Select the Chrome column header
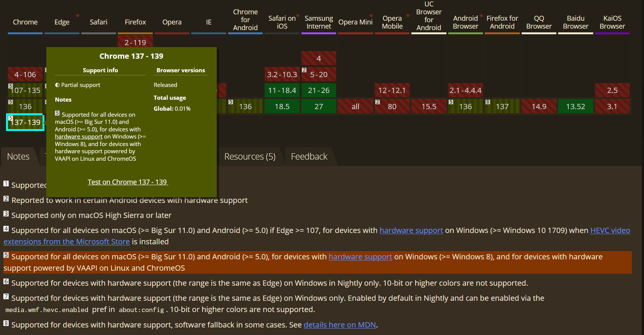This screenshot has width=644, height=335. [x=25, y=22]
